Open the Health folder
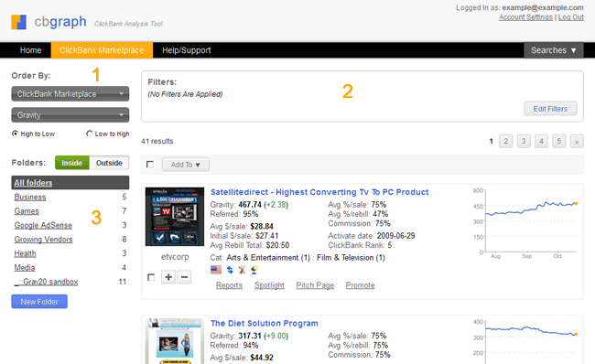 [x=25, y=253]
